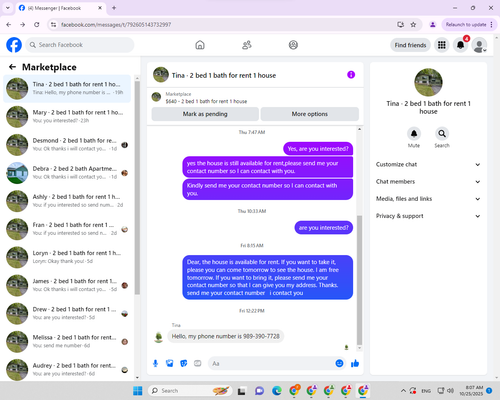Click Tina's message with phone number
Screen dimensions: 500x400
225,336
